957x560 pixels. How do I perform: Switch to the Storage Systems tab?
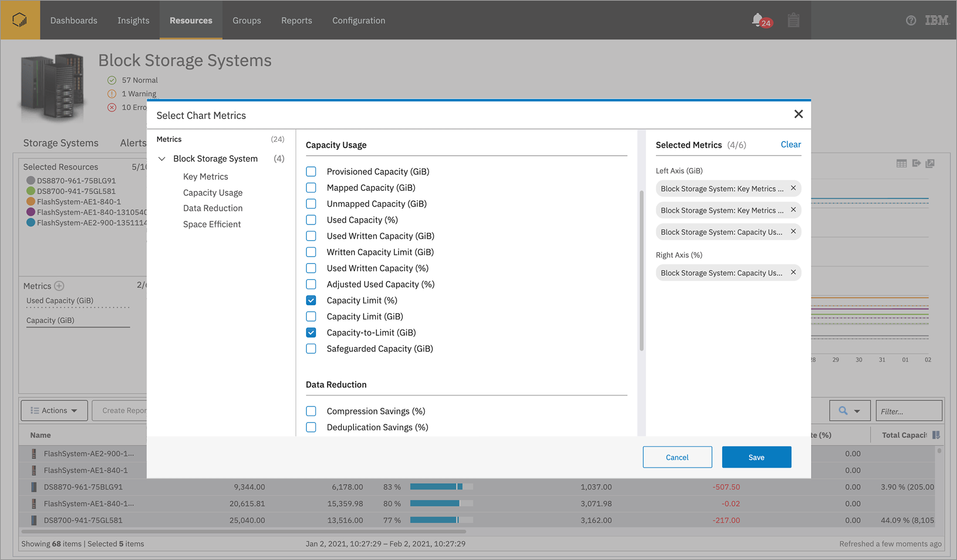(x=61, y=143)
